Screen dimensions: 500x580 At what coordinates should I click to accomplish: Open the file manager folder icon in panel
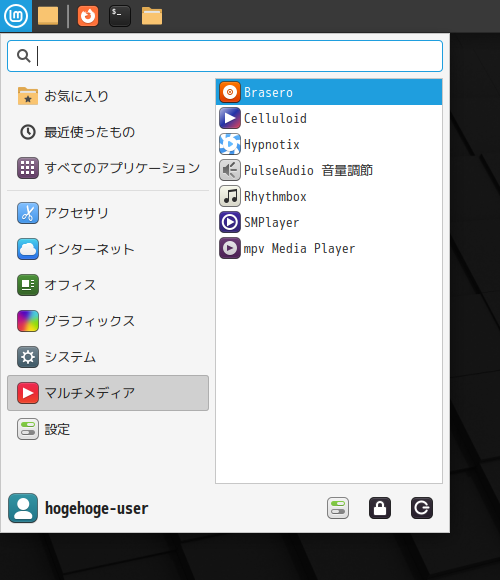tap(152, 16)
